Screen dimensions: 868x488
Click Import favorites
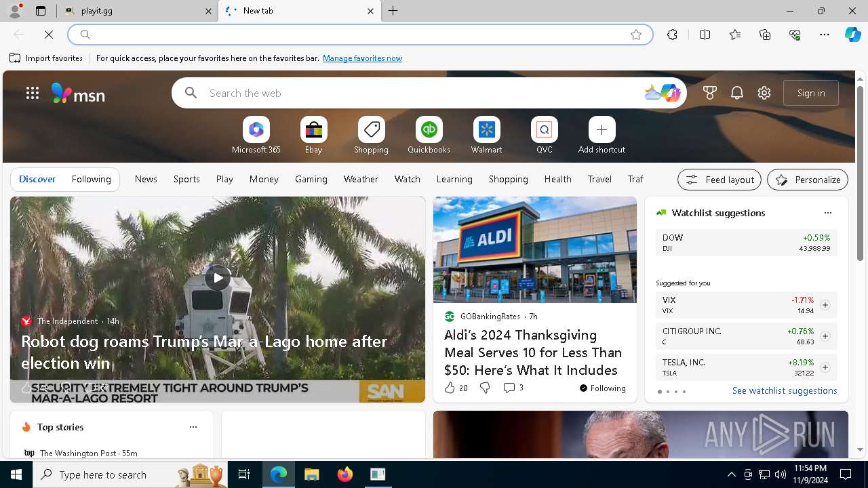(46, 58)
